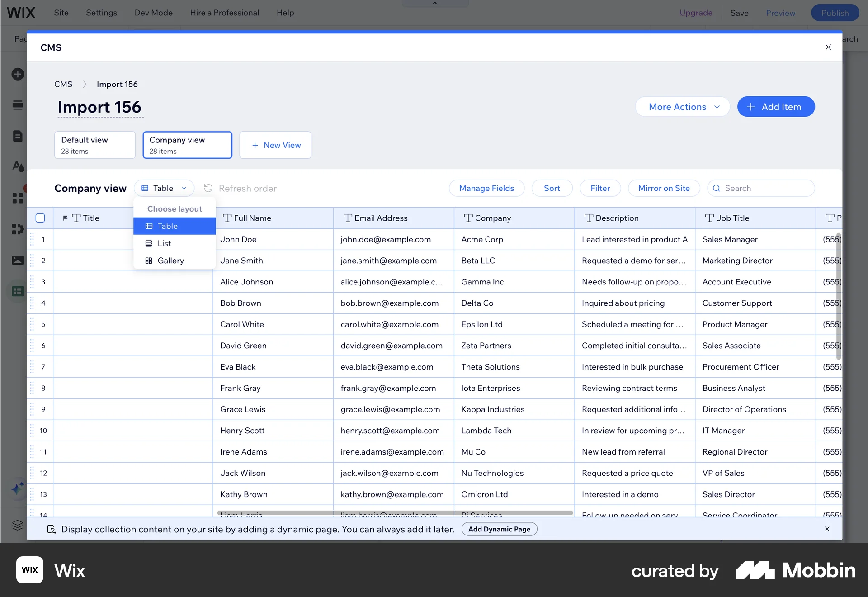
Task: Select Gallery from the Choose layout menu
Action: (171, 261)
